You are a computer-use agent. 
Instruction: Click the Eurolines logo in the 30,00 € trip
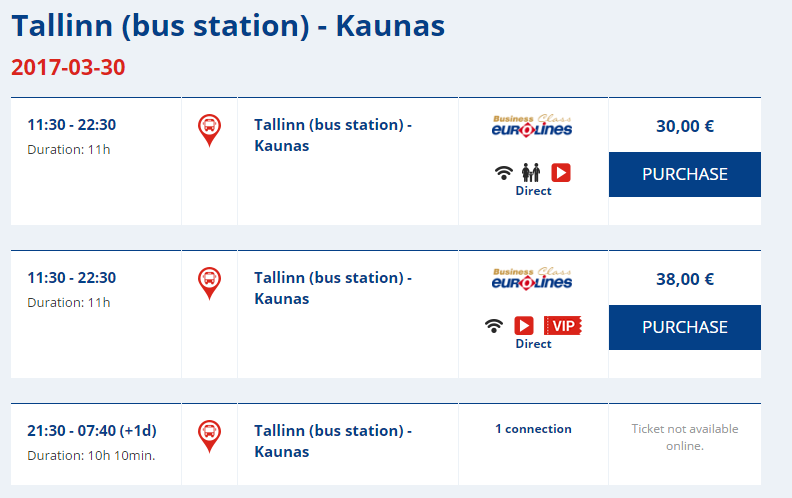click(x=532, y=127)
